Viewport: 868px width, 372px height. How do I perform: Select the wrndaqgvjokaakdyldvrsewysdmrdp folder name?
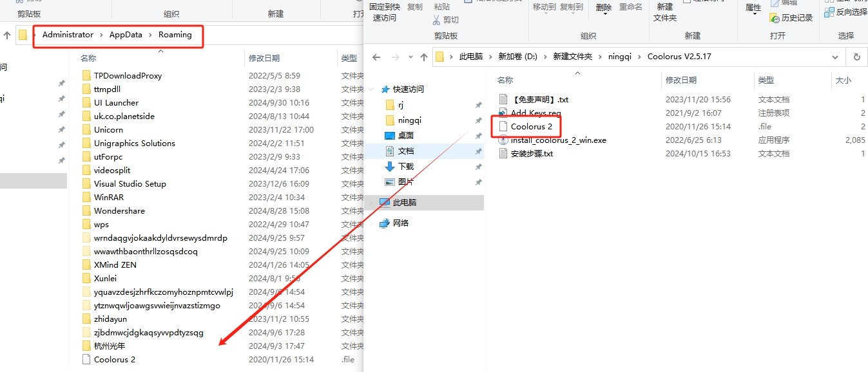[160, 237]
